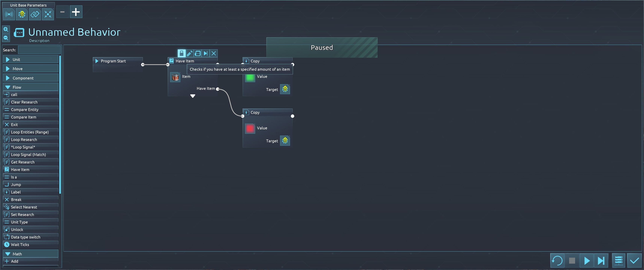Add a new unit base parameter

coord(76,12)
